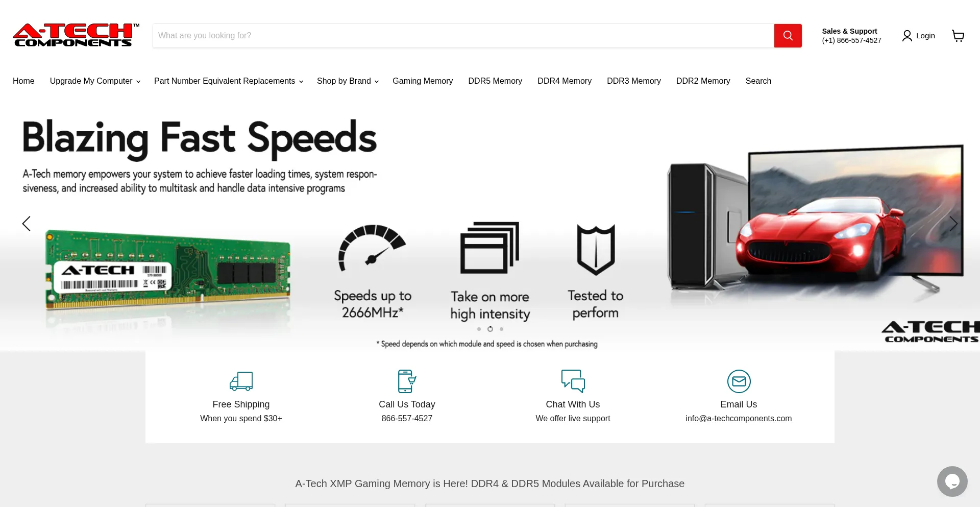The width and height of the screenshot is (980, 507).
Task: Click the 'We offer live support' text
Action: coord(573,419)
